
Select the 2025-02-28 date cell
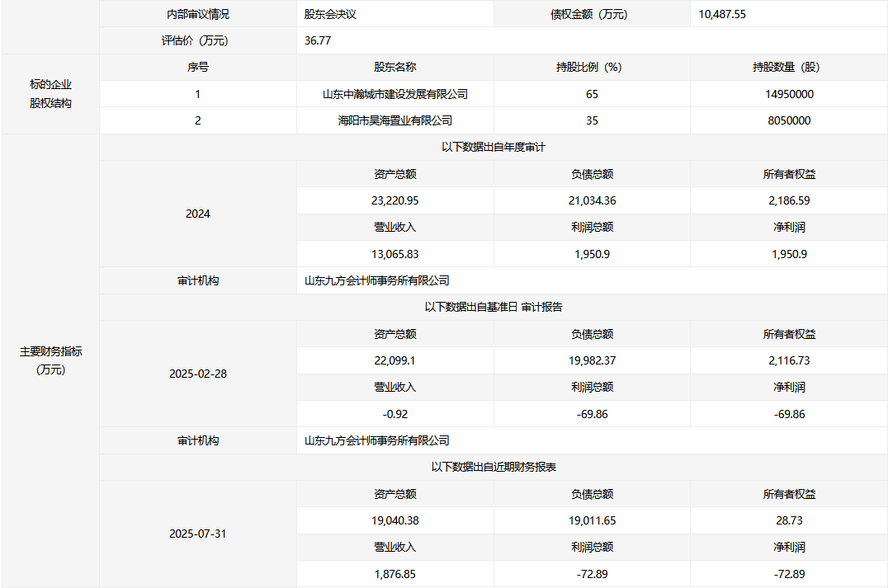pos(197,374)
